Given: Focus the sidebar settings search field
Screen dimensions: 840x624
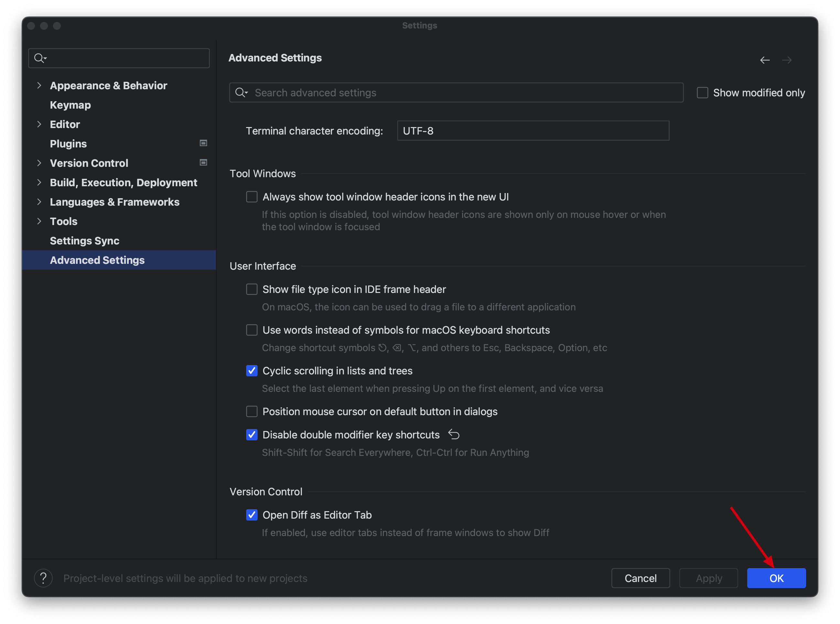Looking at the screenshot, I should coord(119,58).
